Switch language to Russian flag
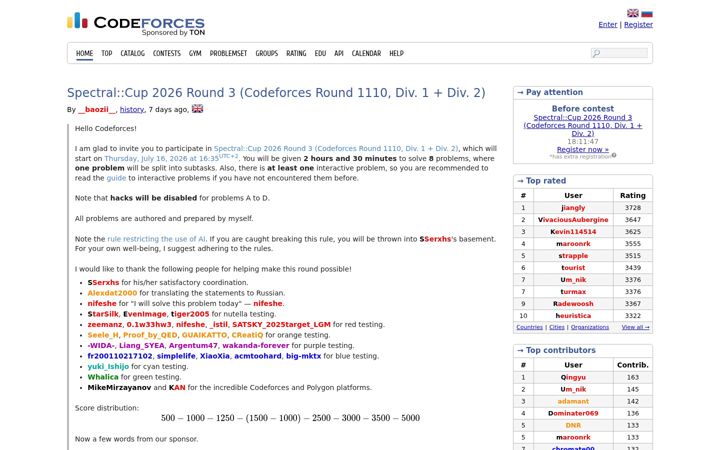Viewport: 720px width, 450px height. [x=647, y=13]
